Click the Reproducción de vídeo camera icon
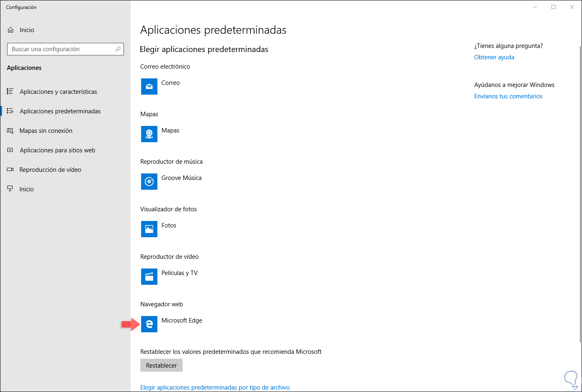582x392 pixels. (10, 169)
